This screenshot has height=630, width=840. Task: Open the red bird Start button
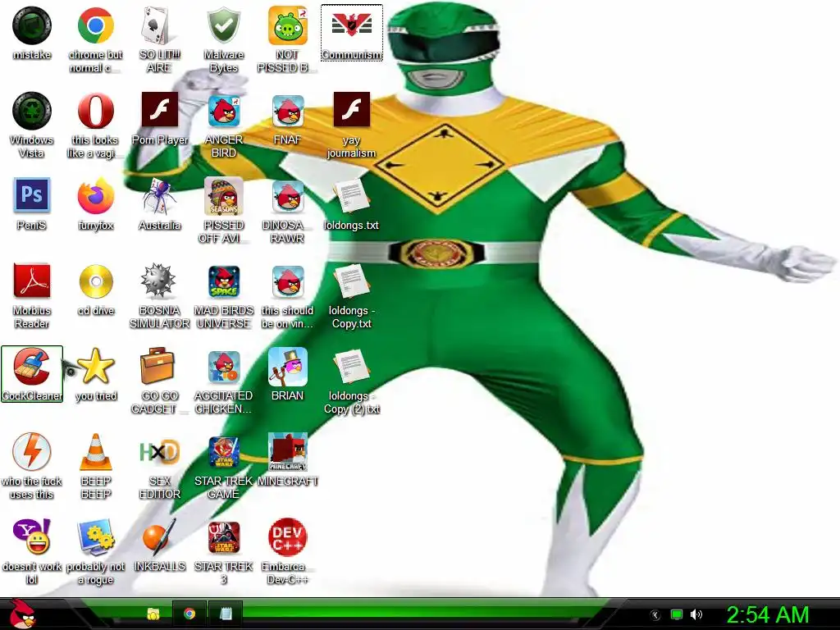tap(21, 614)
